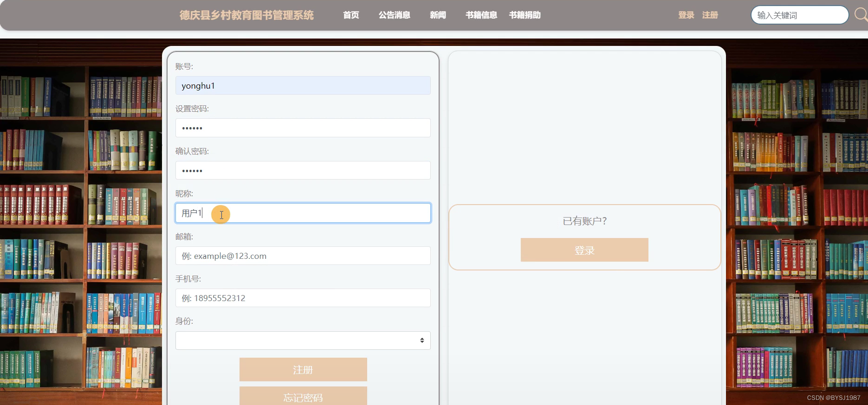Open the 公告消息 menu item

pos(395,15)
